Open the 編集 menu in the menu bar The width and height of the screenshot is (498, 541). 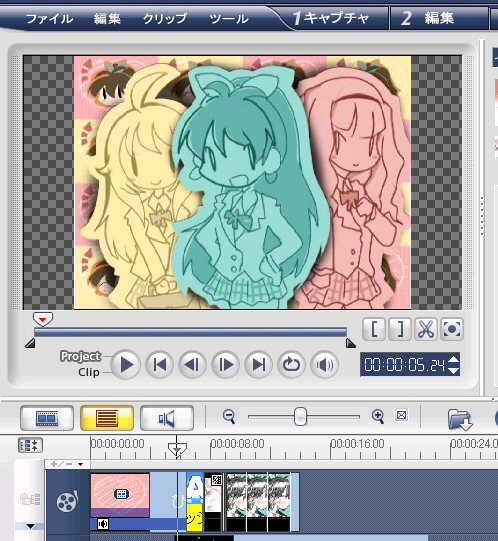click(x=107, y=18)
